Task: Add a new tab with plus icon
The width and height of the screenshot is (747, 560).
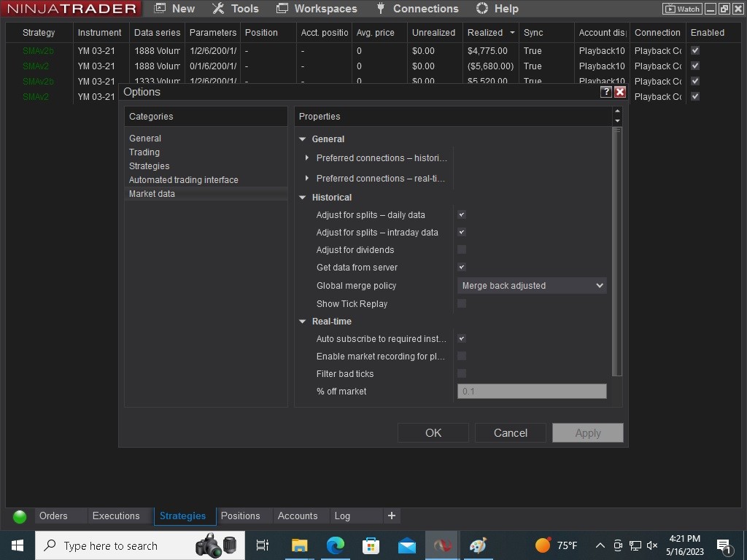Action: 392,516
